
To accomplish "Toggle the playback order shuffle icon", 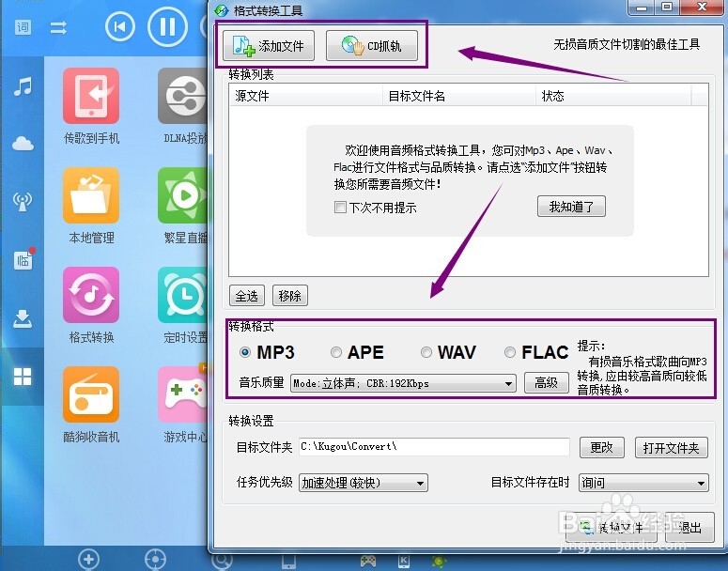I will point(58,27).
